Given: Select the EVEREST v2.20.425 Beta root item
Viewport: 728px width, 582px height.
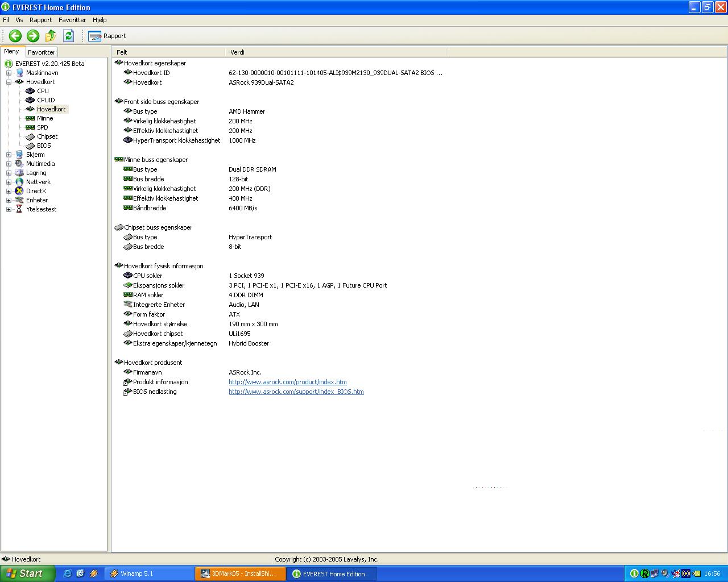Looking at the screenshot, I should pos(49,64).
